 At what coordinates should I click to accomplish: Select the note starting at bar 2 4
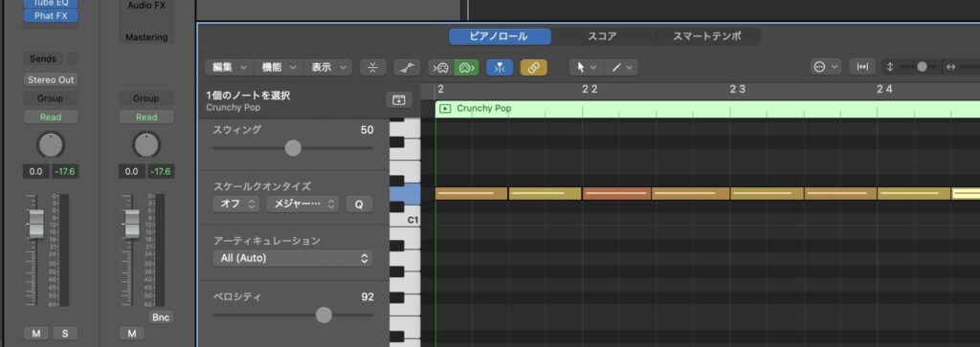pos(914,193)
